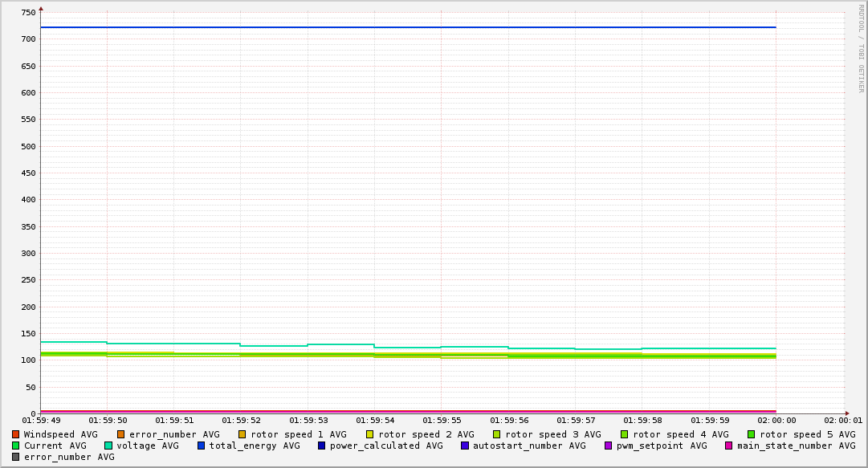This screenshot has height=468, width=868.
Task: Click the 02:00:00 time axis label
Action: point(776,420)
